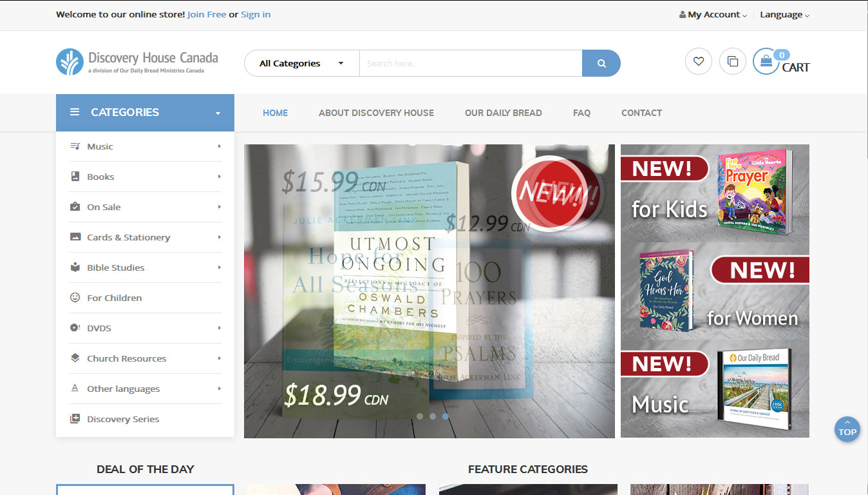Screen dimensions: 868x495
Task: Open the shopping cart bag icon
Action: pyautogui.click(x=766, y=61)
